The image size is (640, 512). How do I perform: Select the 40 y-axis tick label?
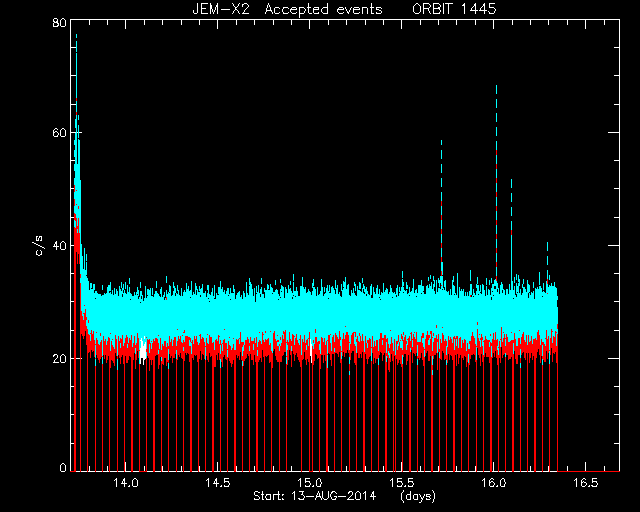point(60,245)
